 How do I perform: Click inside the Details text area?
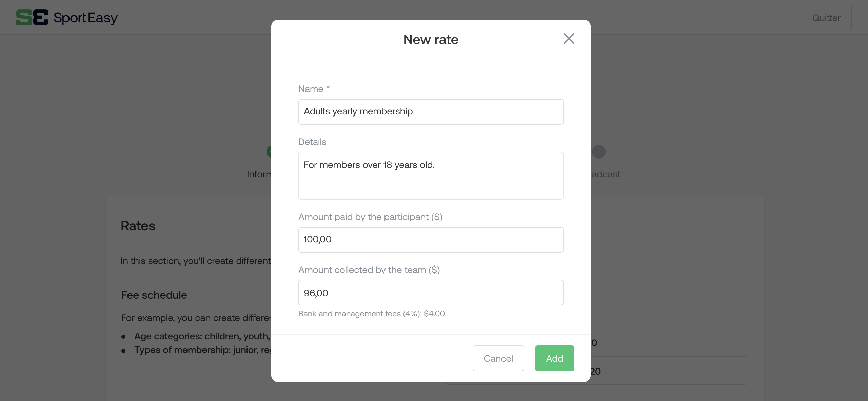(x=431, y=175)
